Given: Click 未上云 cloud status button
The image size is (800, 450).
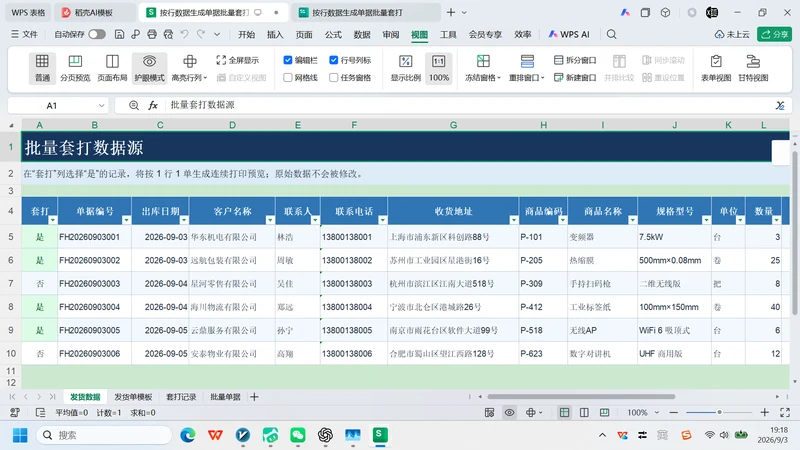Looking at the screenshot, I should [x=732, y=34].
